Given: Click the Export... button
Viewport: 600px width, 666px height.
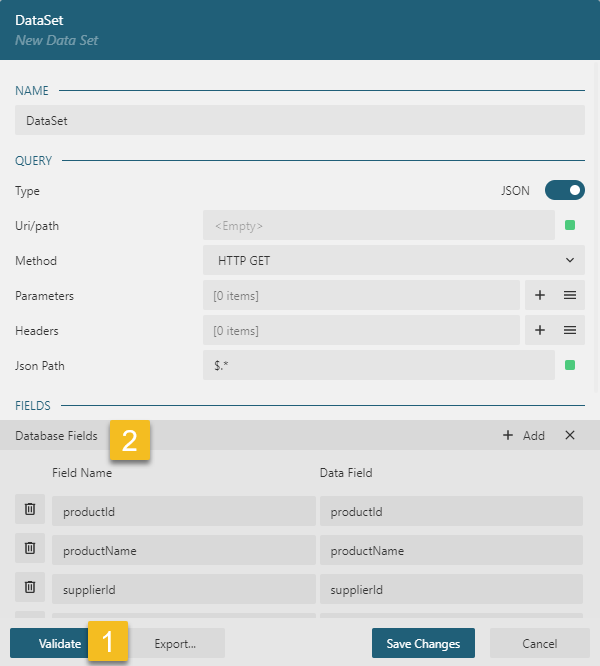Looking at the screenshot, I should pyautogui.click(x=175, y=643).
